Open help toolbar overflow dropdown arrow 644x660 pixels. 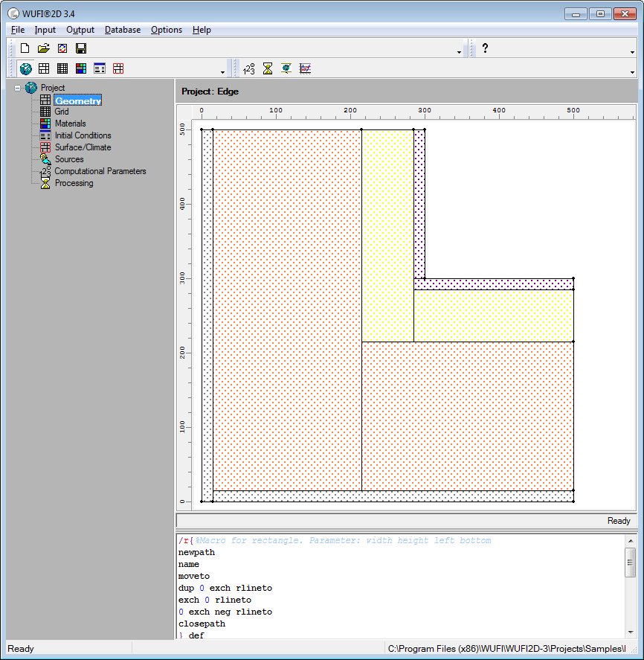(x=632, y=52)
